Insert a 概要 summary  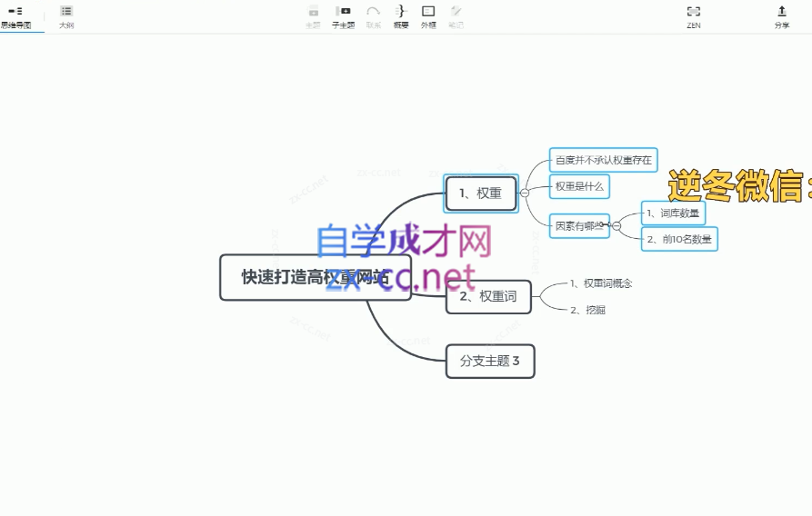coord(401,17)
